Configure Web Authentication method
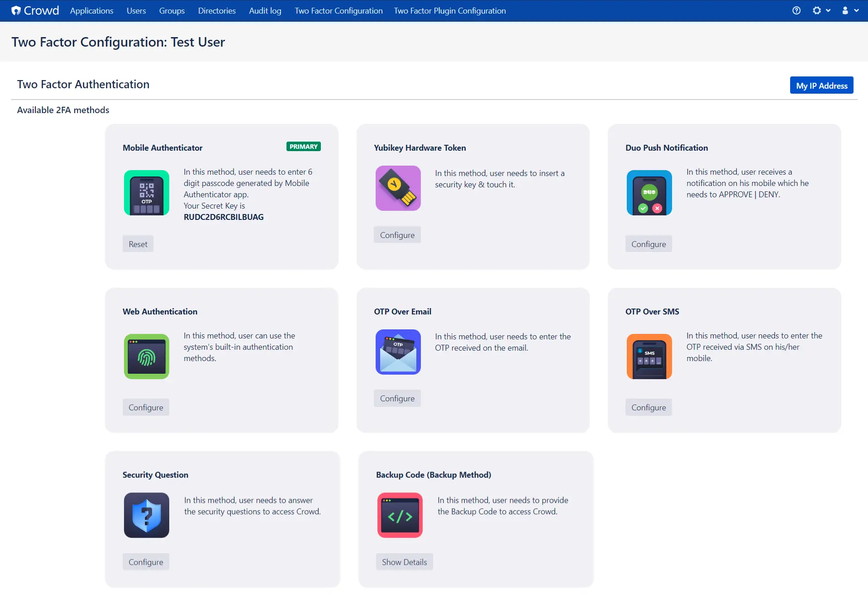This screenshot has height=609, width=868. [146, 407]
